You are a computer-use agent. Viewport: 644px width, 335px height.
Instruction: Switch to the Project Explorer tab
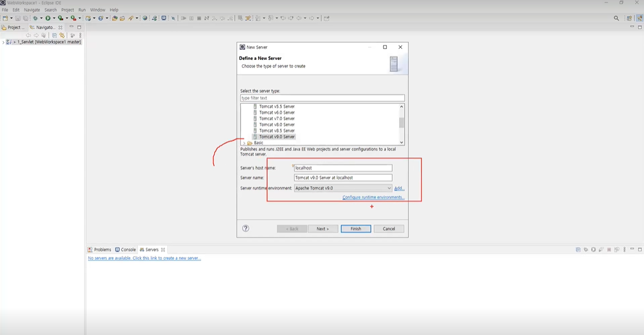[x=13, y=28]
